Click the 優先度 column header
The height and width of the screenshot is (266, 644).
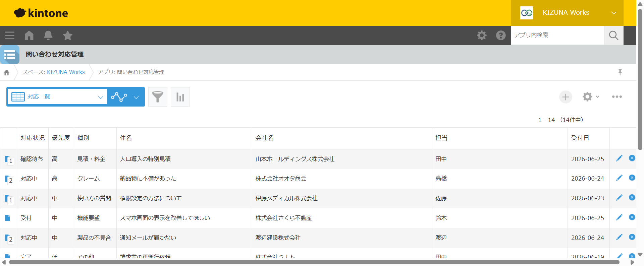pos(61,138)
